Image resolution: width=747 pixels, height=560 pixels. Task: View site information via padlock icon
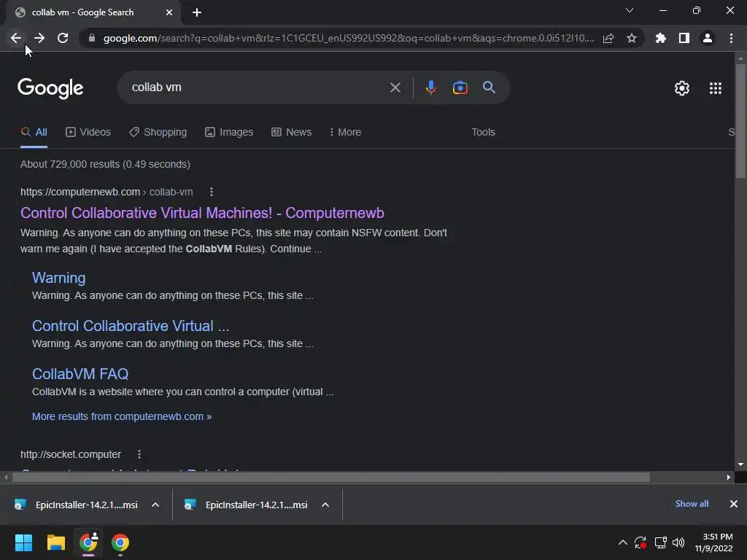(x=92, y=38)
